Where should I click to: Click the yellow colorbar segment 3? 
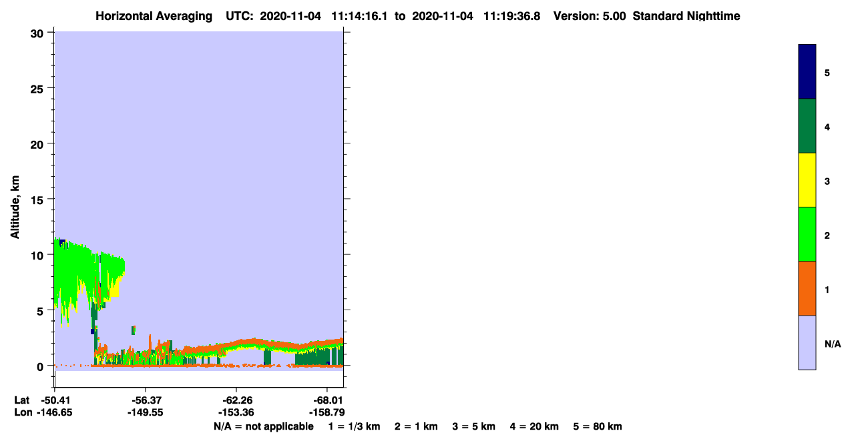807,180
